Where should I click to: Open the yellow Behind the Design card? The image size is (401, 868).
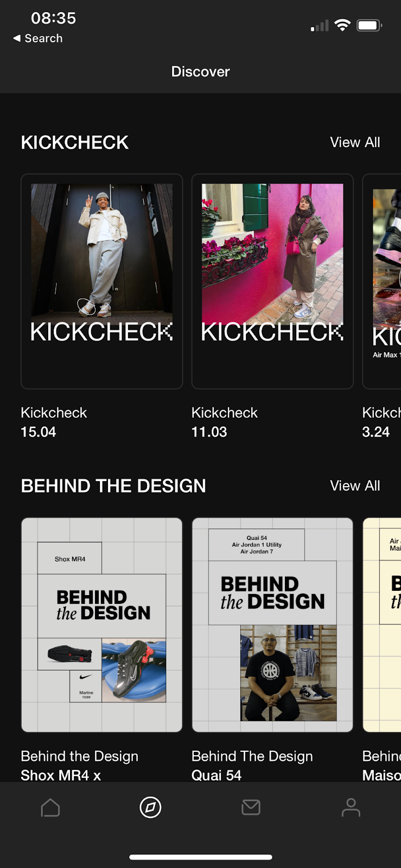tap(382, 625)
